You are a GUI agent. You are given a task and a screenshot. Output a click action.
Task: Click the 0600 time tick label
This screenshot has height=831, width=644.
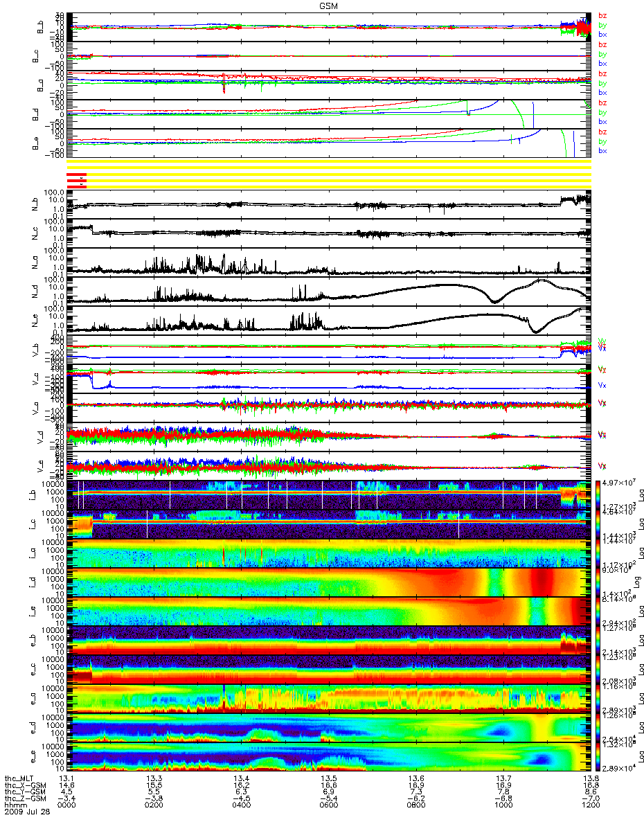point(328,805)
